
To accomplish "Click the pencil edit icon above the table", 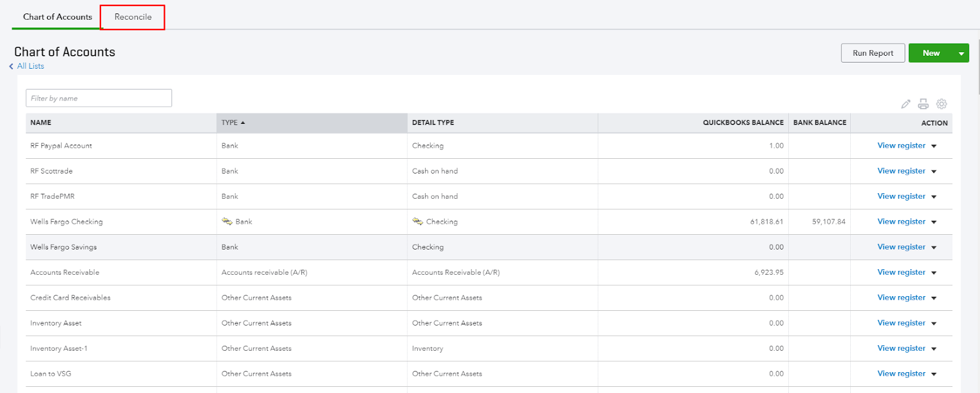I will (x=906, y=104).
